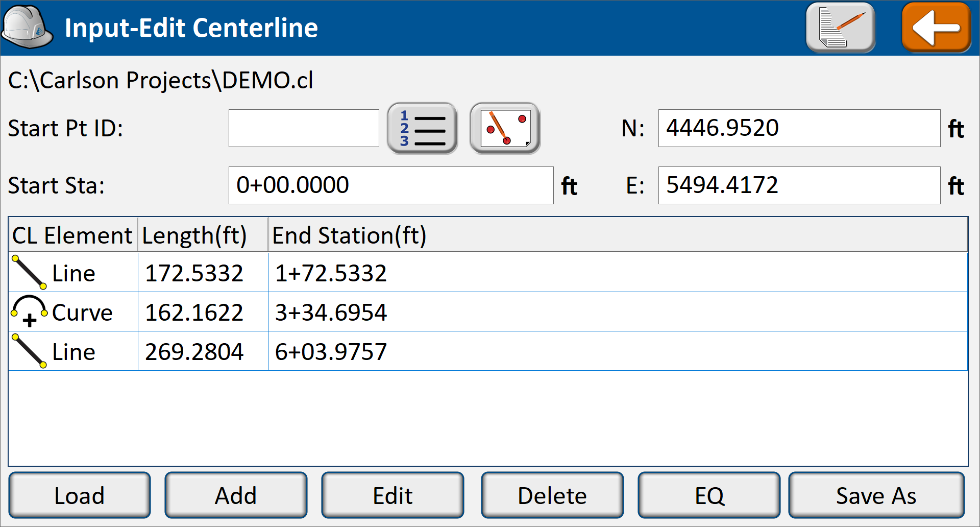Select length value 162.1622
Viewport: 980px width, 527px height.
[x=194, y=313]
